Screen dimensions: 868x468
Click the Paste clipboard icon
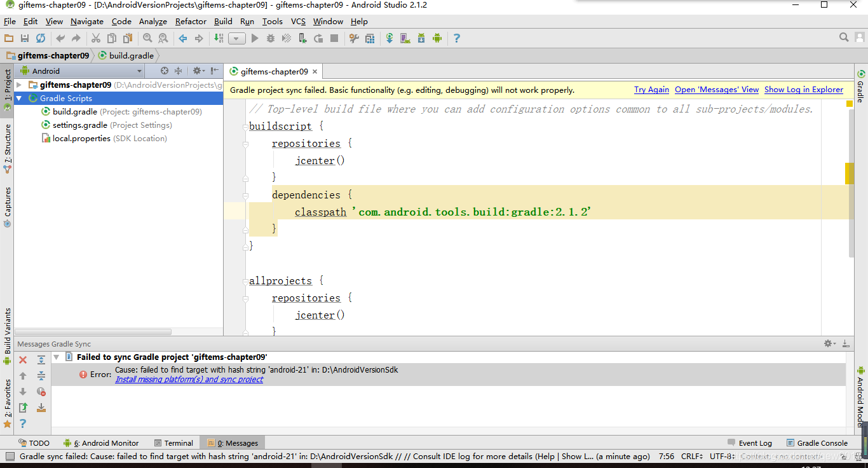pos(128,38)
